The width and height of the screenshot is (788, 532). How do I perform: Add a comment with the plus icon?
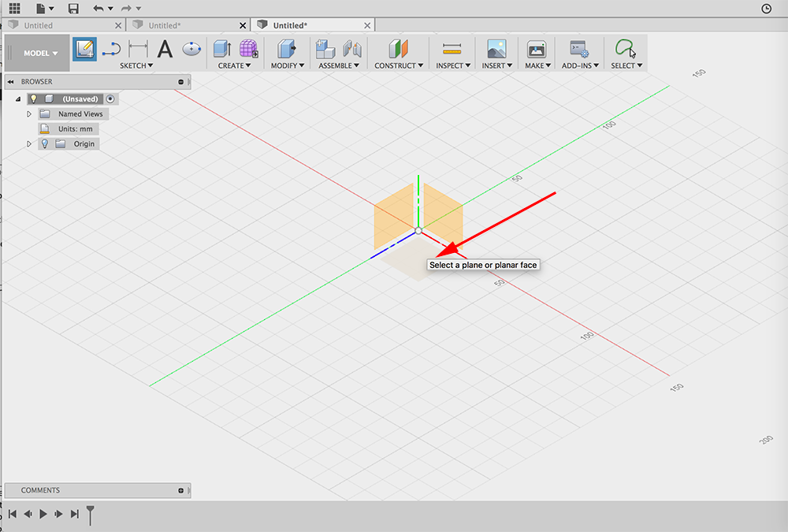click(x=181, y=490)
